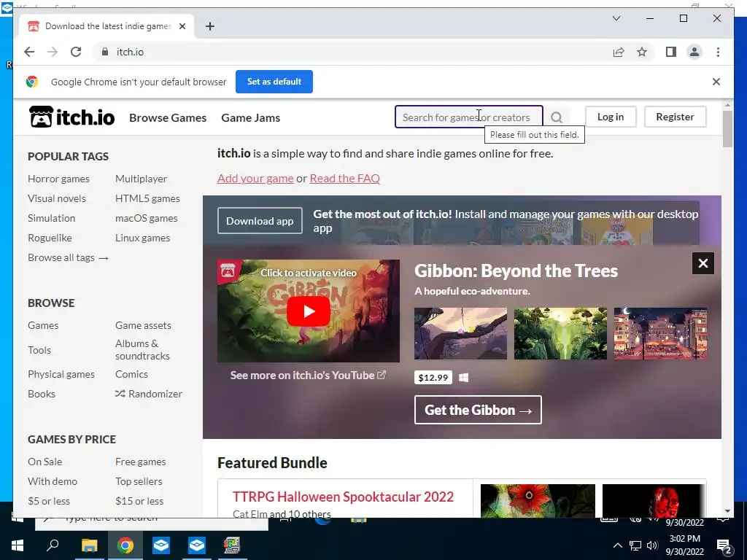Click the network icon in system tray
The height and width of the screenshot is (560, 747).
(x=635, y=545)
